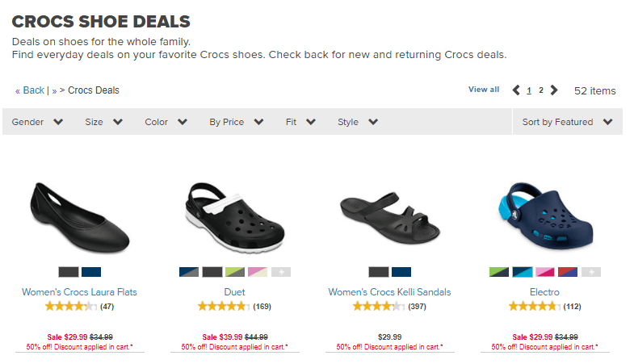Open the Gender filter dropdown

(37, 122)
